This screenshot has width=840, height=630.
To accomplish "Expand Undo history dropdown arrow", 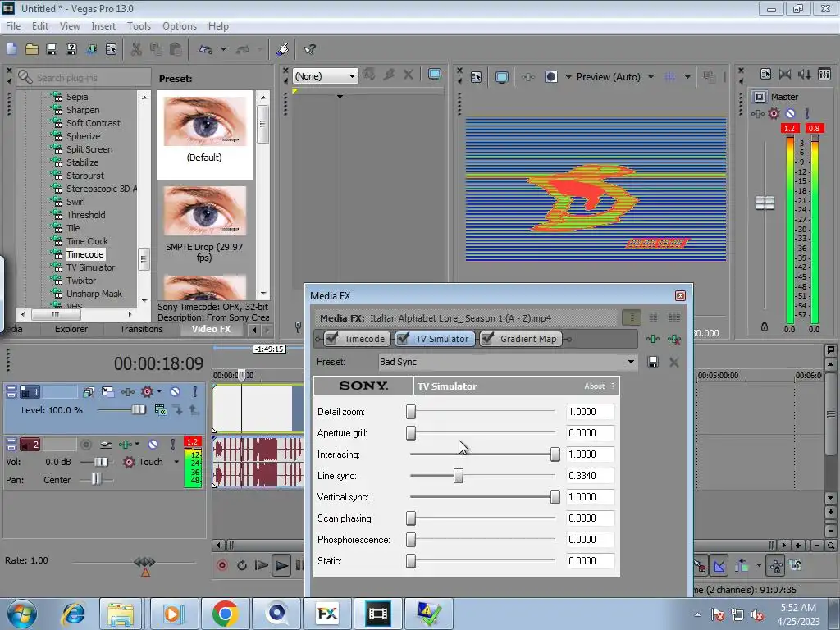I will tap(223, 49).
